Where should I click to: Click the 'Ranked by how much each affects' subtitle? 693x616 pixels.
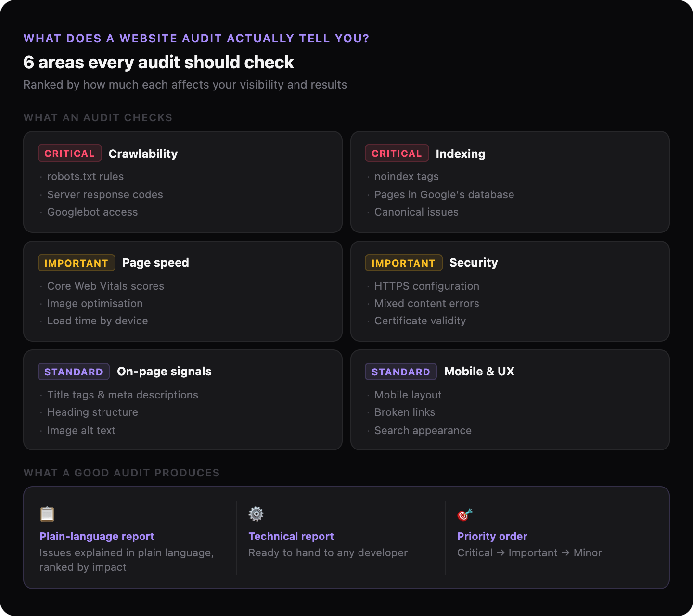pos(185,85)
